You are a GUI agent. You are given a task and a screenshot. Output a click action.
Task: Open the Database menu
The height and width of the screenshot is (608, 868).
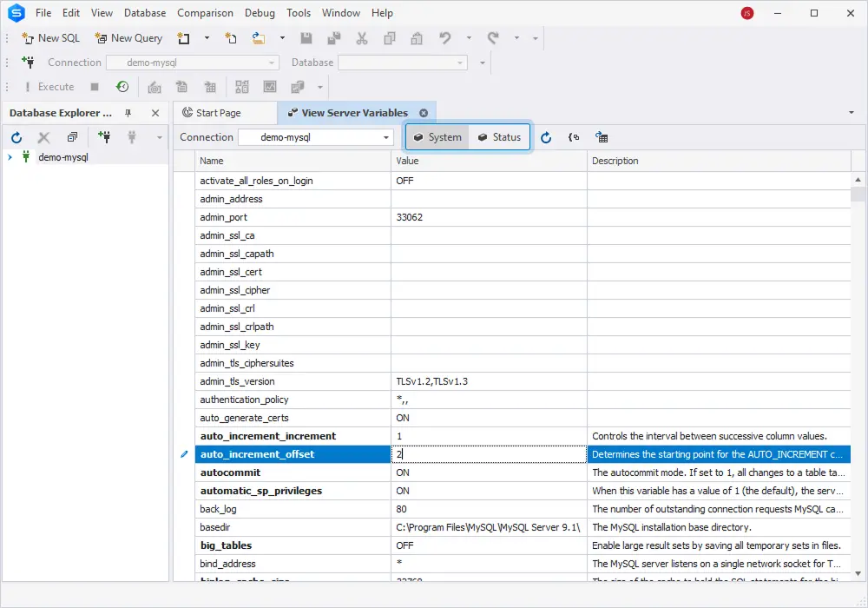(x=145, y=13)
